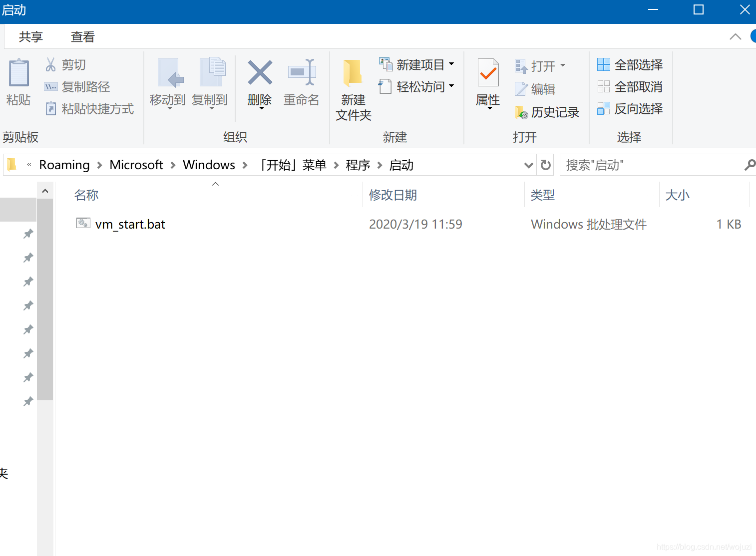Click the 程序 breadcrumb

(x=358, y=165)
